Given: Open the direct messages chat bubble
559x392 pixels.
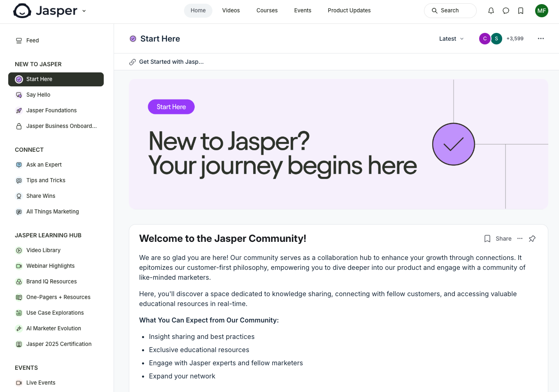Looking at the screenshot, I should coord(506,11).
